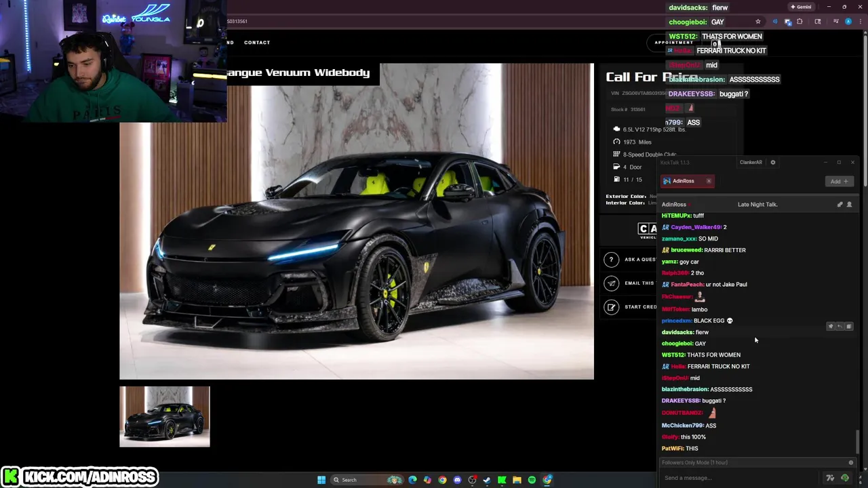Open KickTalk settings gear
Screen dimensions: 868x488
coord(773,163)
